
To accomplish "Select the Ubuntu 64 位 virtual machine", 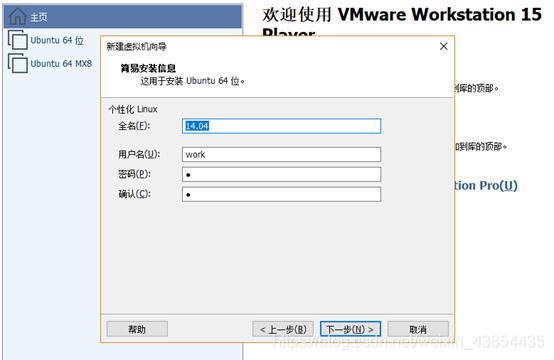I will coord(57,40).
